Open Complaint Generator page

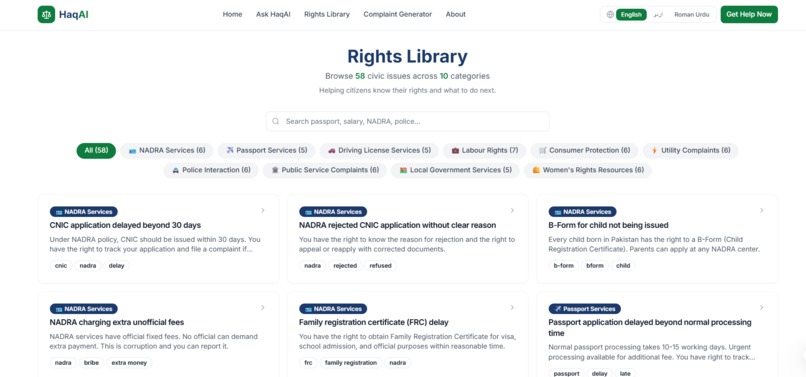point(398,14)
